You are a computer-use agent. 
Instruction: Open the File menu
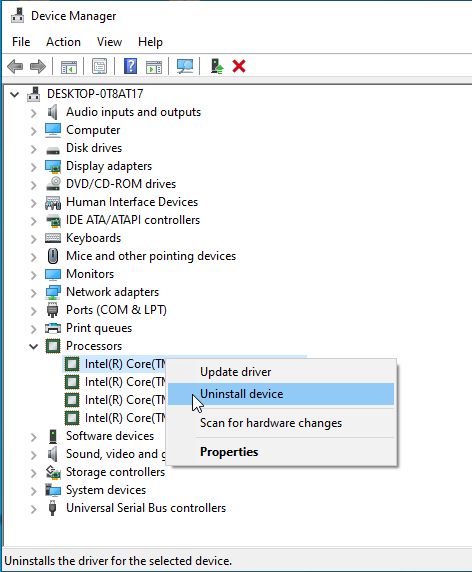click(x=21, y=42)
